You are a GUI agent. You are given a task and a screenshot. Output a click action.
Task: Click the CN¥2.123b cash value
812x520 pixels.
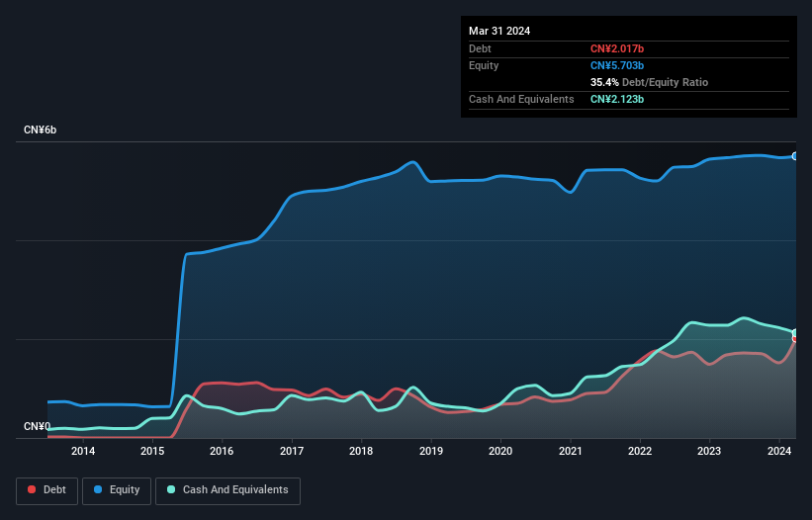[x=617, y=99]
